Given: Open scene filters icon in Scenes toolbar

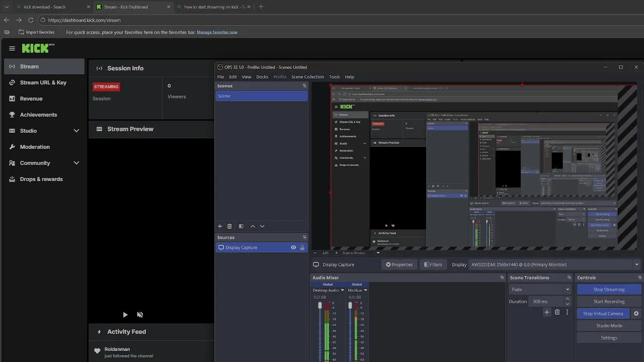Looking at the screenshot, I should click(241, 226).
